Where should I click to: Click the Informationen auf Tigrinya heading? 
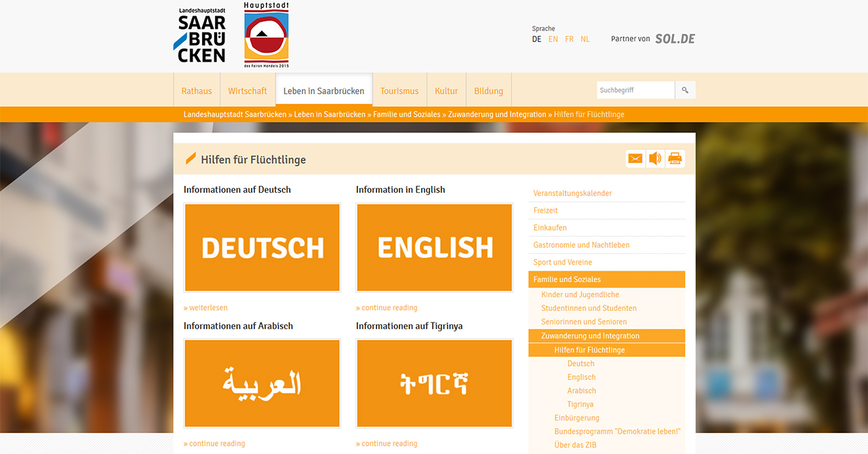pos(410,326)
